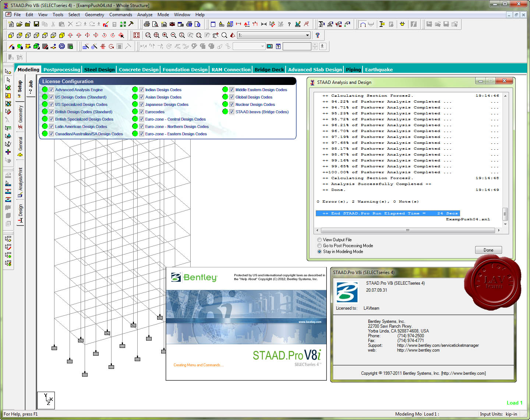Click the first yellow cube view icon
This screenshot has height=420, width=530.
[11, 35]
